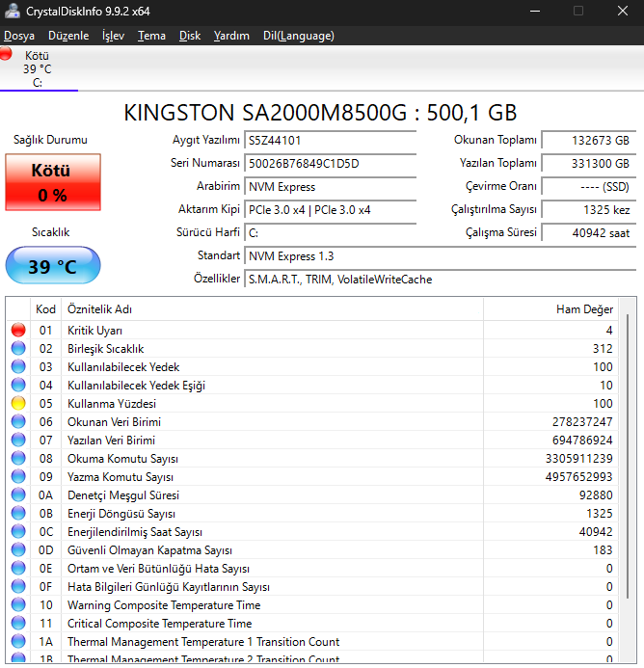Click the blue status icon for Yazma Komutu Sayısı
Viewport: 644px width, 668px height.
(x=18, y=476)
